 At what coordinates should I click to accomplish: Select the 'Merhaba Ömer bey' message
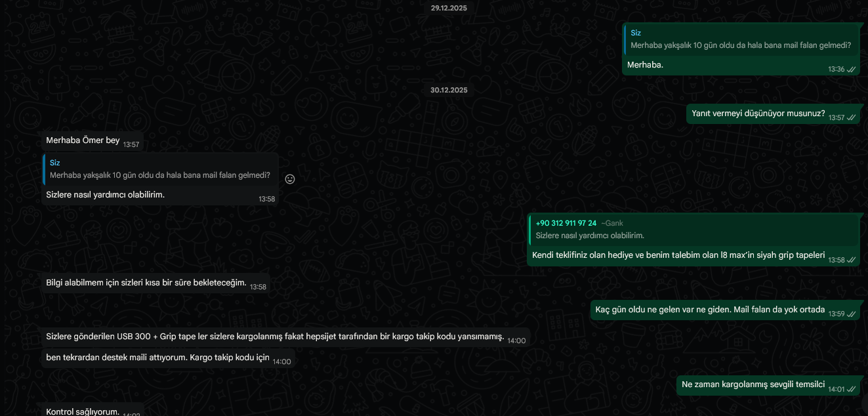tap(93, 140)
